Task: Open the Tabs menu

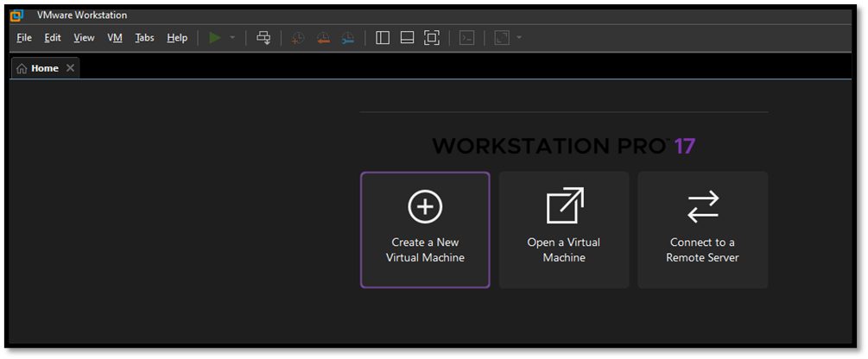Action: click(x=144, y=38)
